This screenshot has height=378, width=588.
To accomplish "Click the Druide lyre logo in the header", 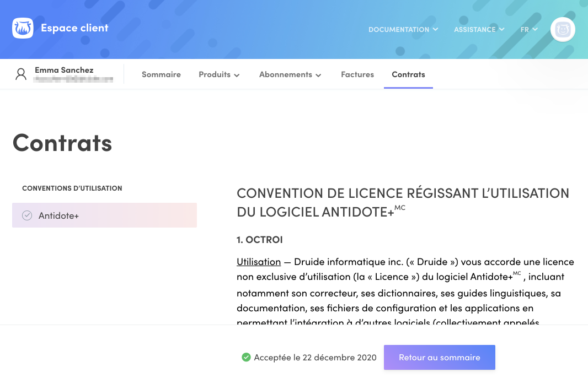I will coord(22,28).
